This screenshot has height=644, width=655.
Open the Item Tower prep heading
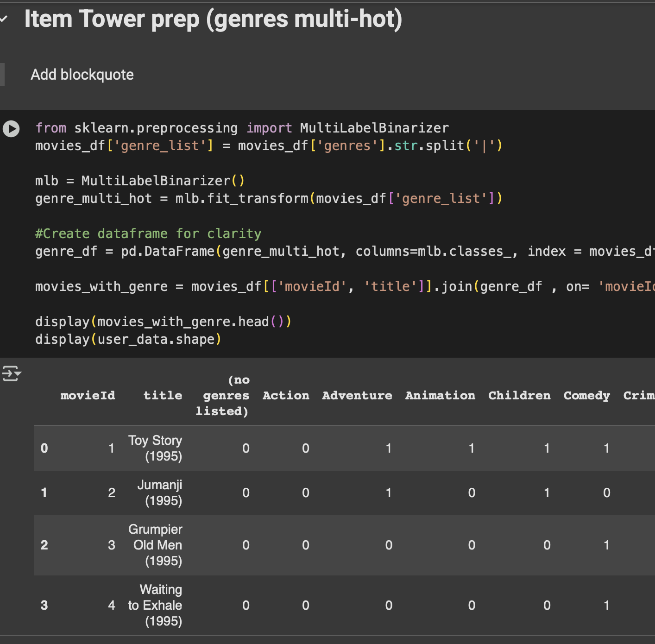213,19
